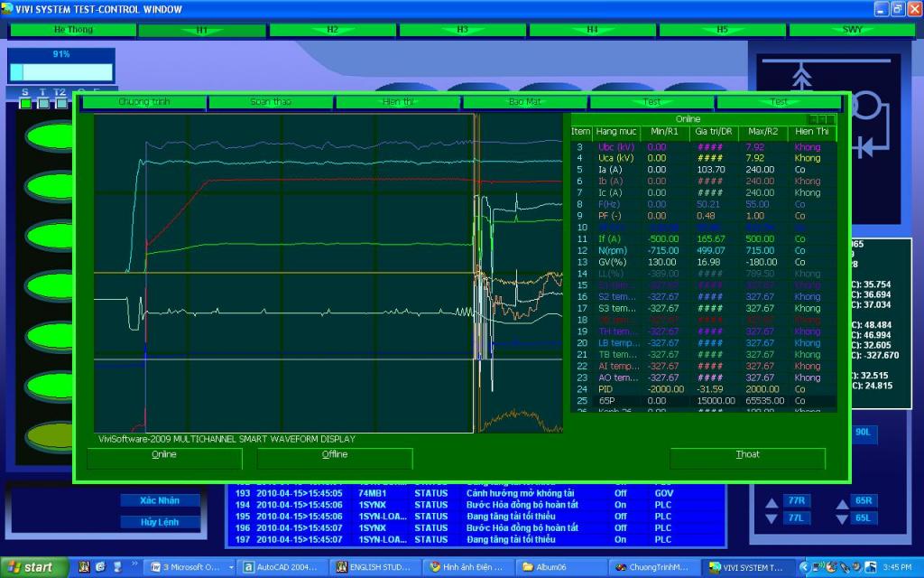
Task: Switch to the H2 unit tab
Action: tap(332, 30)
